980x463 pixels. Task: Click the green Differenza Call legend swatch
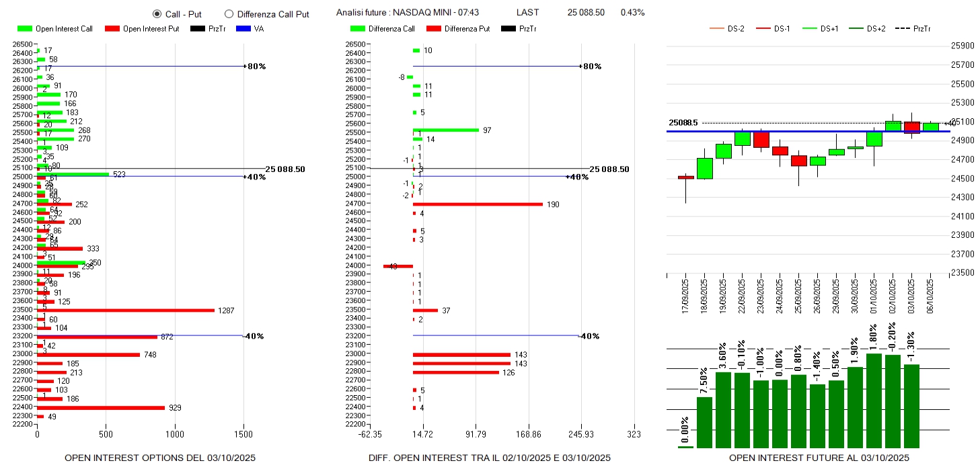(x=359, y=29)
